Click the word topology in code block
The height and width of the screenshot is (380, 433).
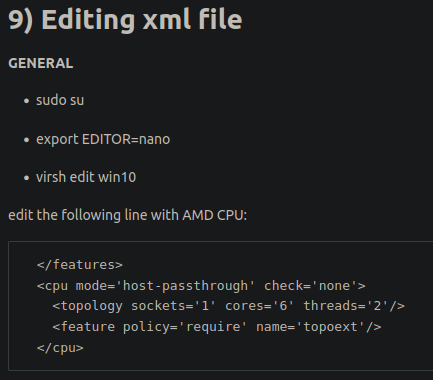pyautogui.click(x=92, y=306)
